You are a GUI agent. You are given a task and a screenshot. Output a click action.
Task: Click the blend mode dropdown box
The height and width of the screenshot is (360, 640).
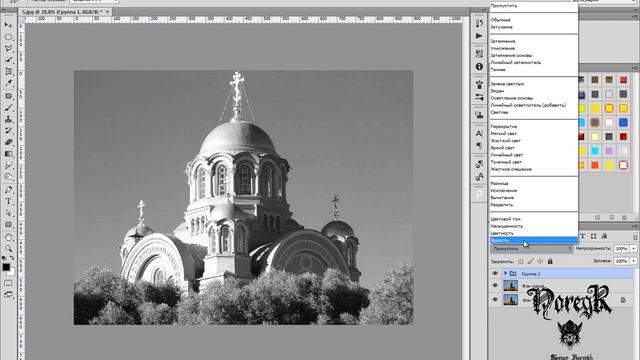tap(531, 249)
